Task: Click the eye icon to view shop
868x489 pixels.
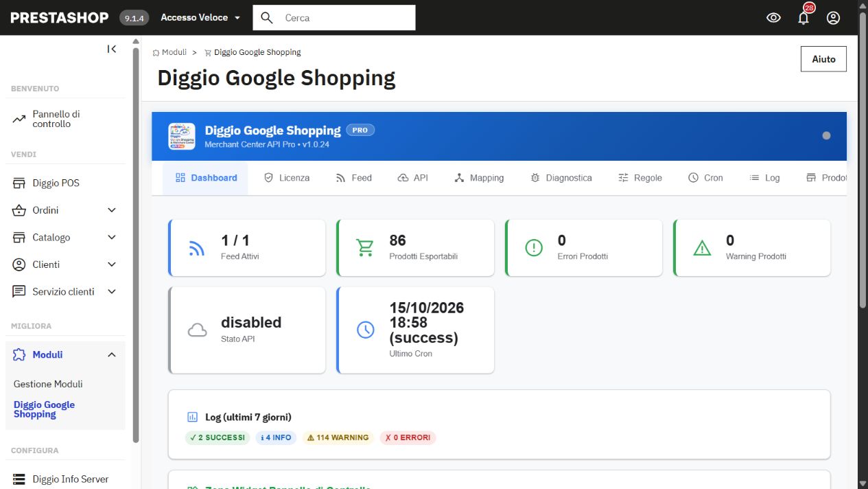Action: 773,18
